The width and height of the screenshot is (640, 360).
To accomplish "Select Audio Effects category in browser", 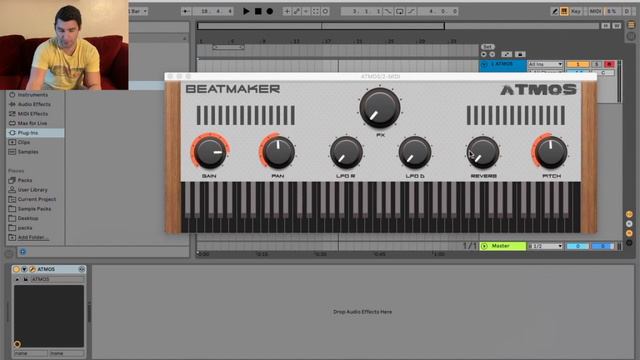I will pyautogui.click(x=34, y=104).
